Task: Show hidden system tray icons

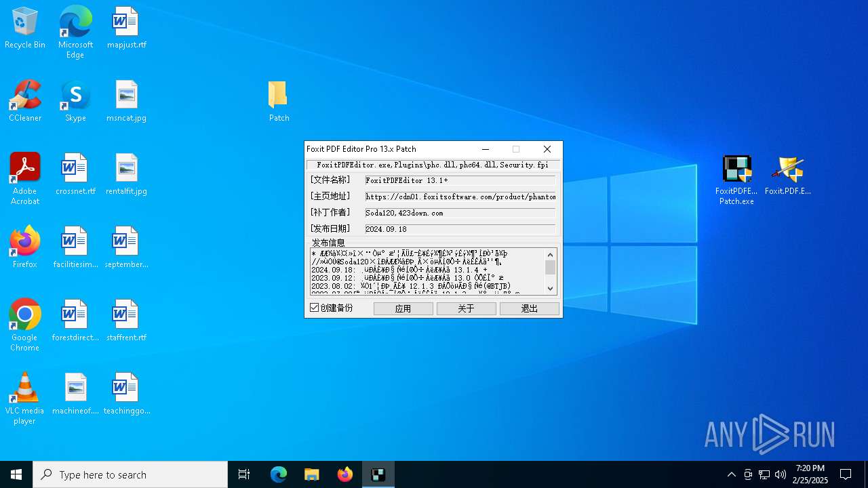Action: [731, 474]
